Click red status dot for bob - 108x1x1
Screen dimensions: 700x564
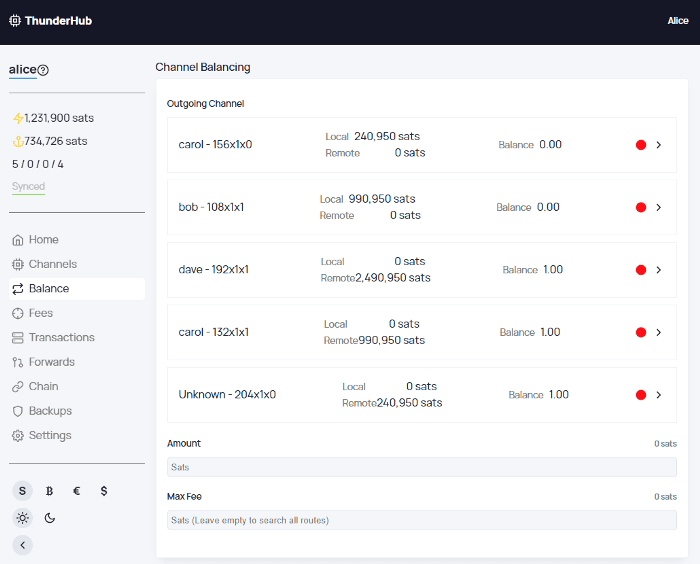[x=641, y=207]
